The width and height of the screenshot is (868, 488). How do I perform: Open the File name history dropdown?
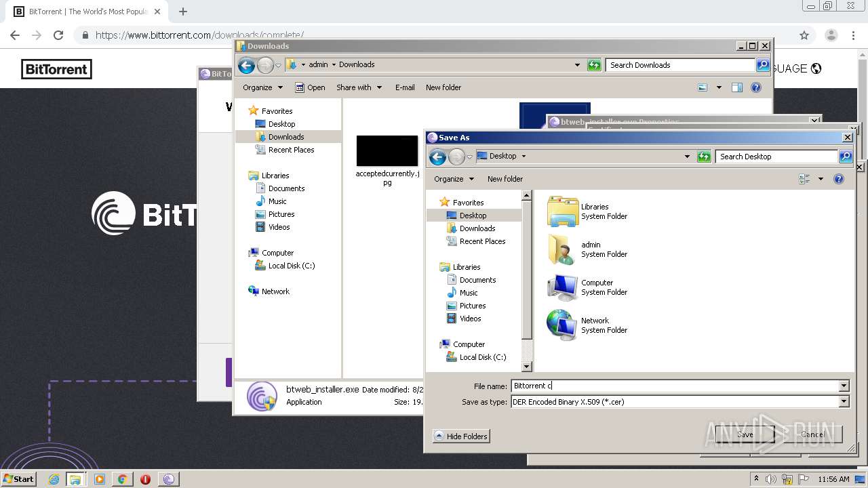tap(844, 386)
